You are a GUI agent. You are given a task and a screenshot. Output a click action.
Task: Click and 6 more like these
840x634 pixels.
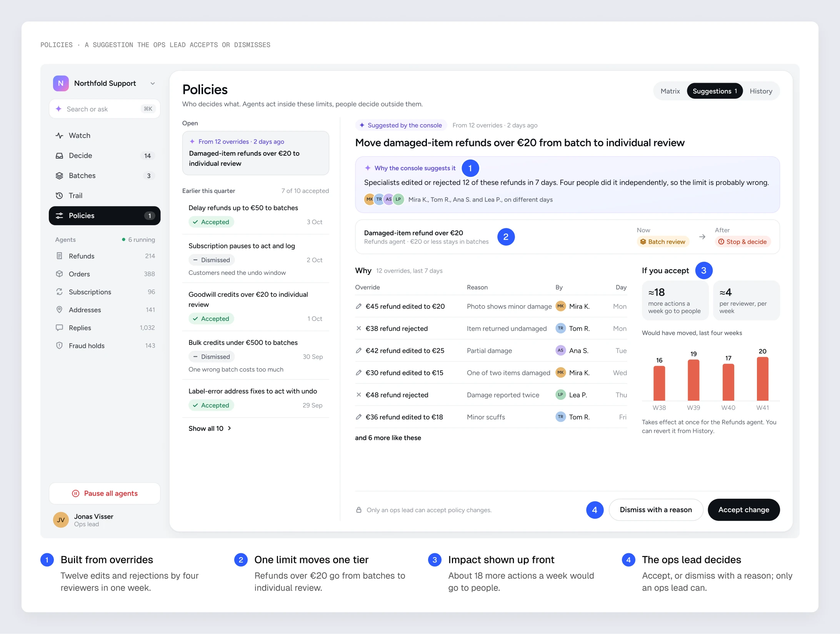click(x=388, y=438)
